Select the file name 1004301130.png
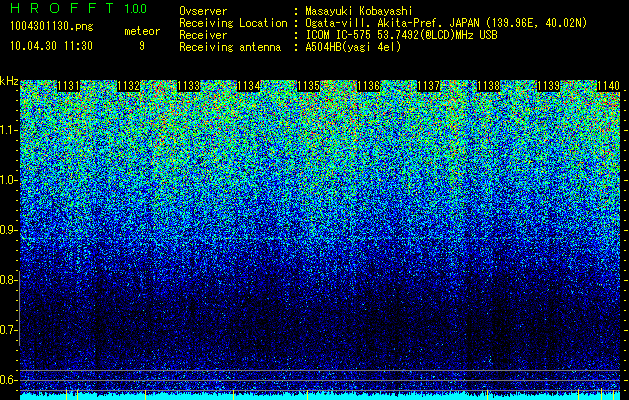629x400 pixels. [x=52, y=27]
